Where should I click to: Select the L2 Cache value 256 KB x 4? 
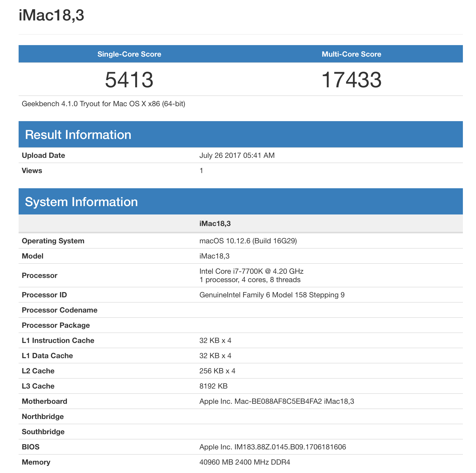[217, 371]
